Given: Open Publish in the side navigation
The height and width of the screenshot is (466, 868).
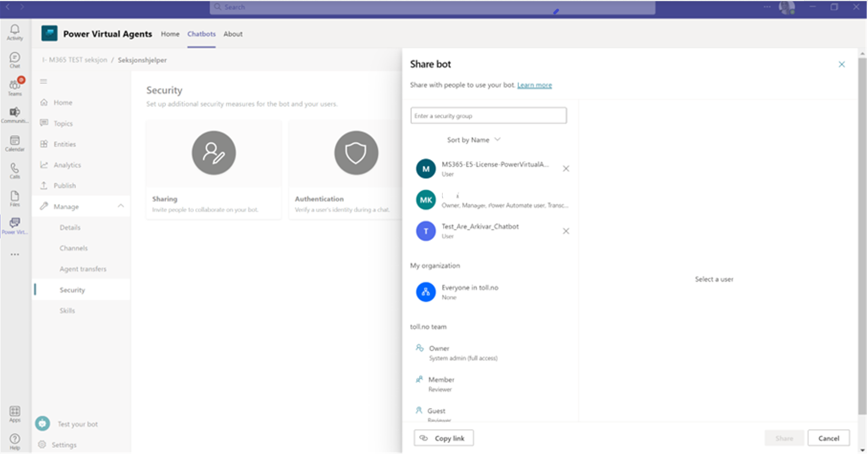Looking at the screenshot, I should (x=81, y=185).
